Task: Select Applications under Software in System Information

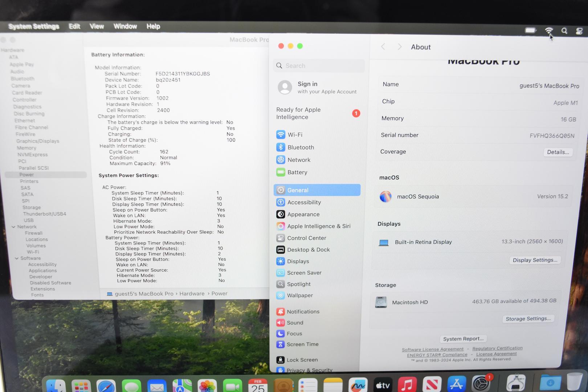Action: [43, 271]
